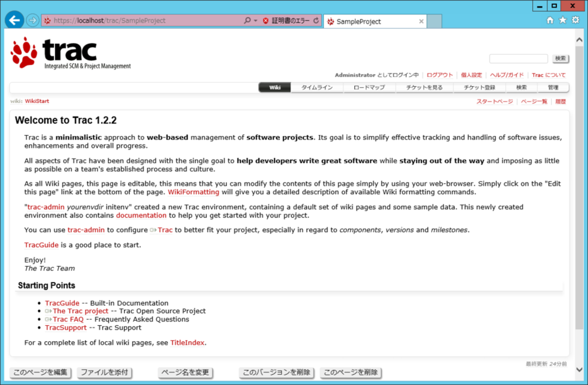
Task: Click TracGuide link before 'is a good place'
Action: [x=42, y=245]
